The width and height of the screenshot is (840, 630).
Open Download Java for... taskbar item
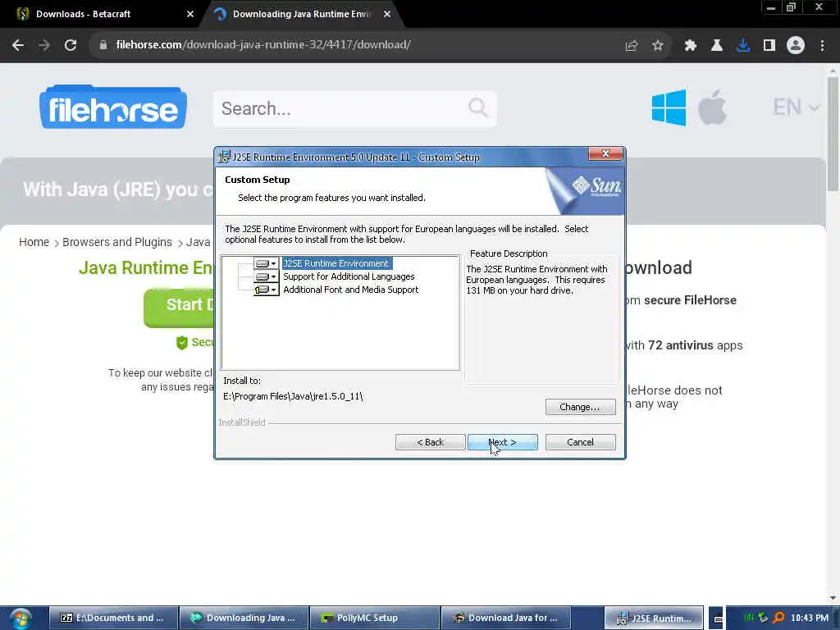click(x=505, y=618)
